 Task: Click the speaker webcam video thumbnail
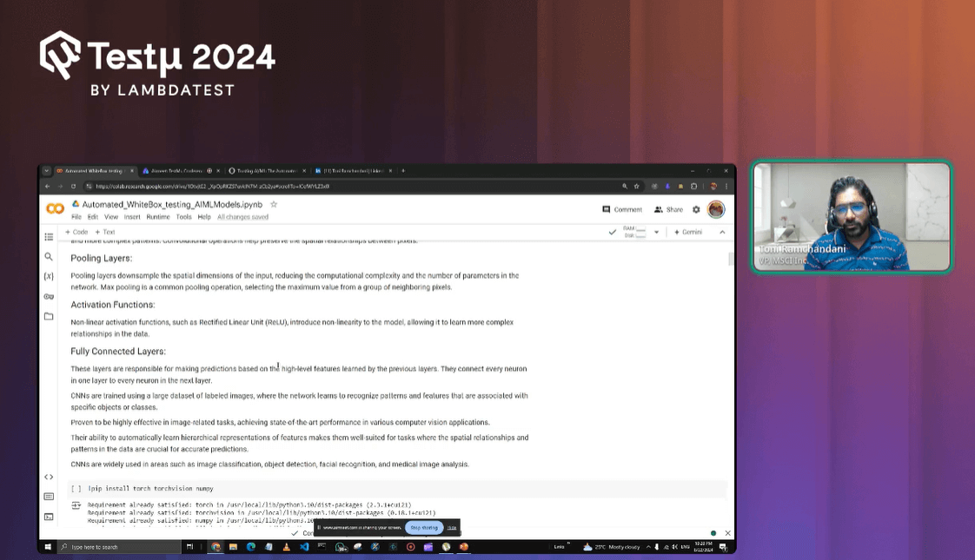tap(852, 216)
